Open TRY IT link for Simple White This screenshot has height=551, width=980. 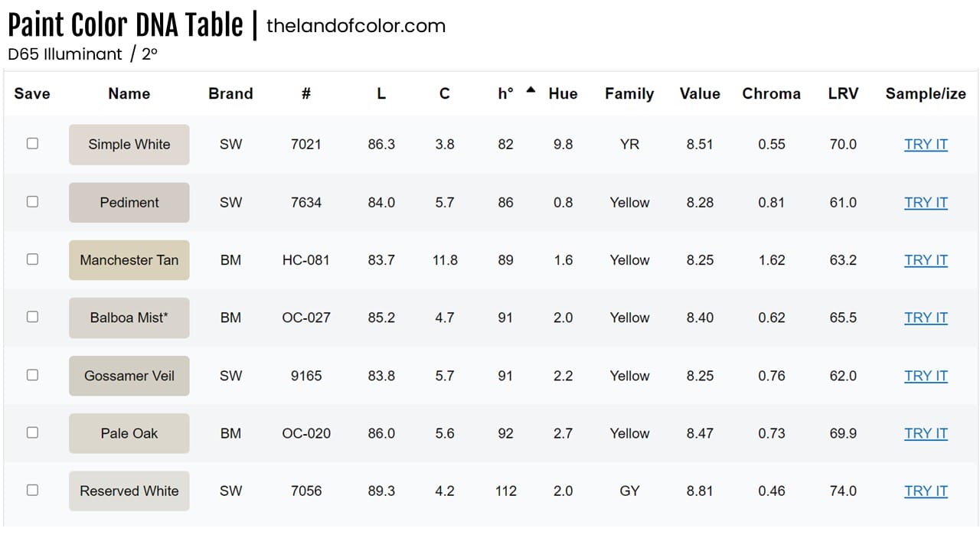[x=926, y=145]
